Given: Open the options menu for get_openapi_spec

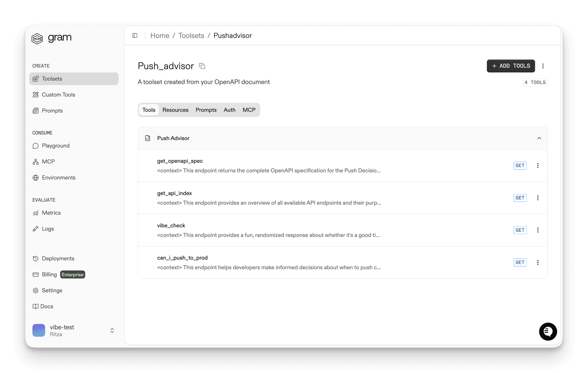Looking at the screenshot, I should coord(538,166).
